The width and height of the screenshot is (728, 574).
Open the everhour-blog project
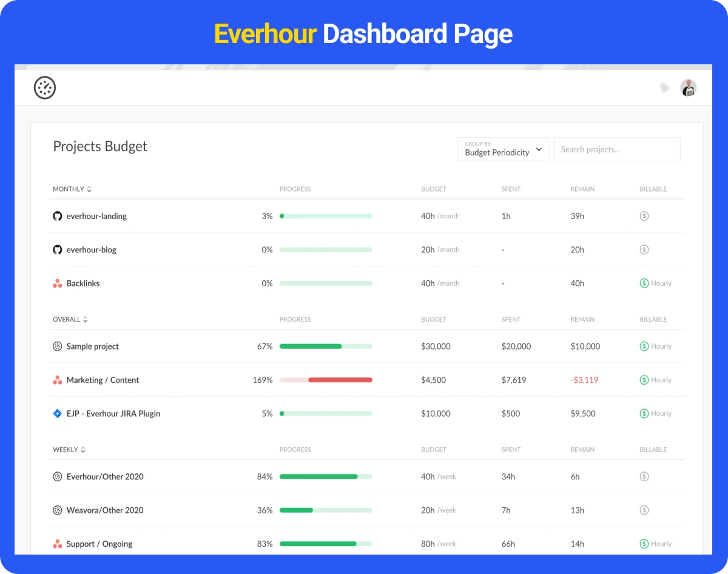pos(92,249)
